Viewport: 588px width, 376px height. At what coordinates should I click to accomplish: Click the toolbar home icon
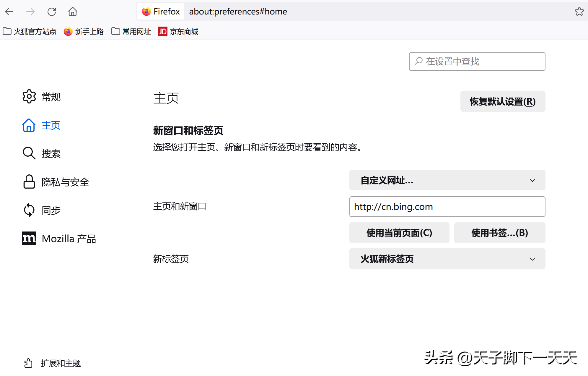[73, 12]
